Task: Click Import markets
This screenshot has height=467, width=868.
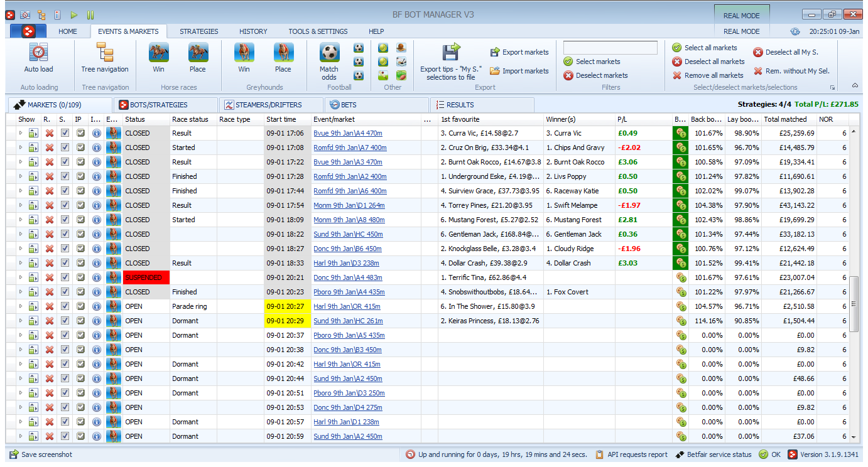Action: [x=519, y=71]
